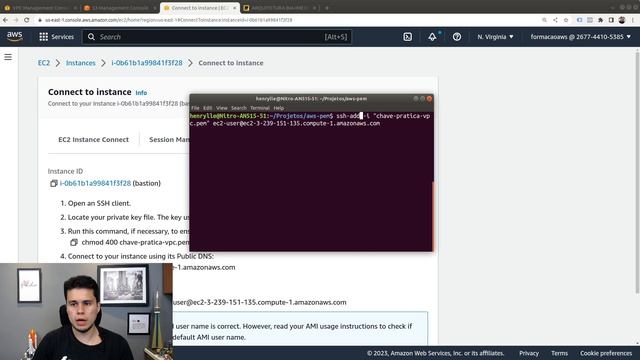Open the Info link beside Connect to instance
Image resolution: width=640 pixels, height=360 pixels.
(x=141, y=93)
